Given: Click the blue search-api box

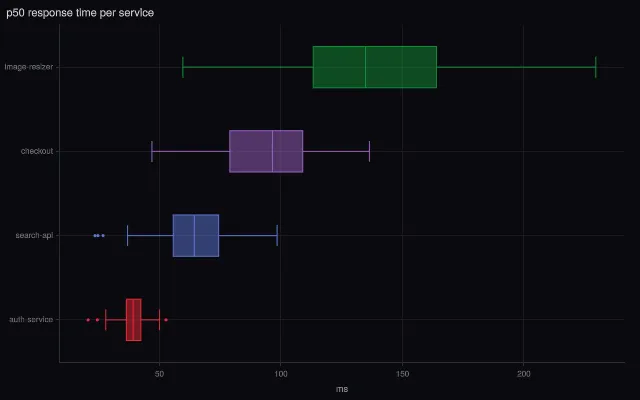Looking at the screenshot, I should 196,236.
